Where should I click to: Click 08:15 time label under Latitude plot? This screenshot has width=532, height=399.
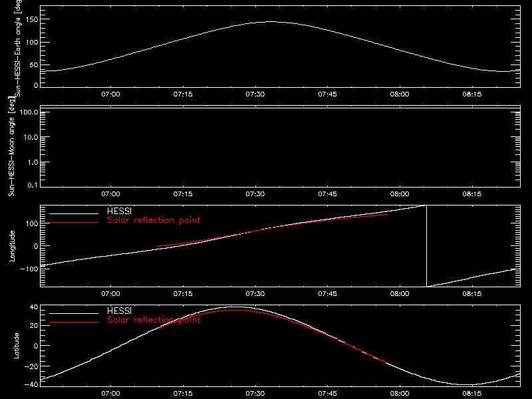tap(472, 394)
